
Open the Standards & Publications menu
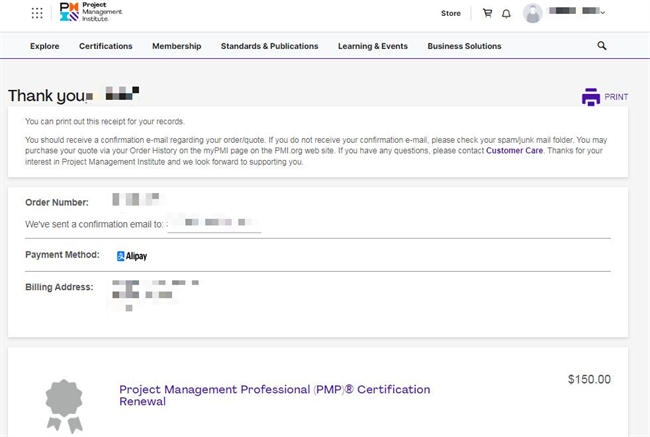[x=269, y=46]
